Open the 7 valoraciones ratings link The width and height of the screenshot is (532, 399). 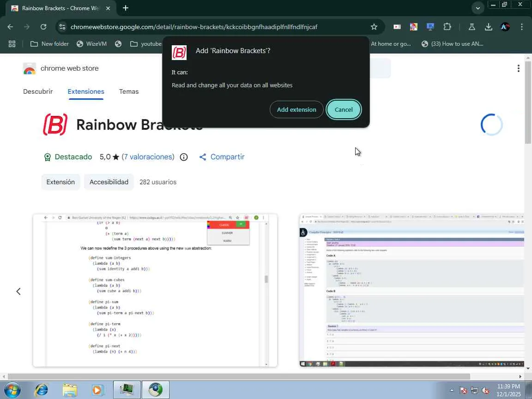point(148,157)
